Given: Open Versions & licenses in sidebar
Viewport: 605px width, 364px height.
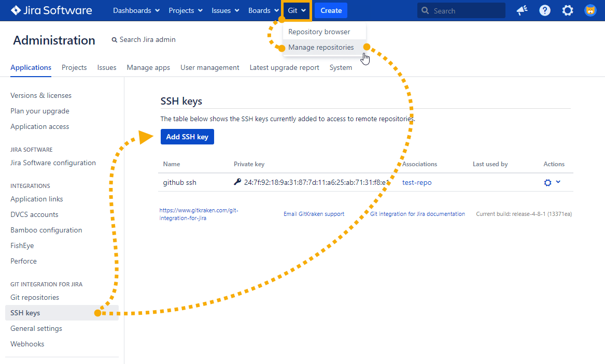Looking at the screenshot, I should click(41, 95).
